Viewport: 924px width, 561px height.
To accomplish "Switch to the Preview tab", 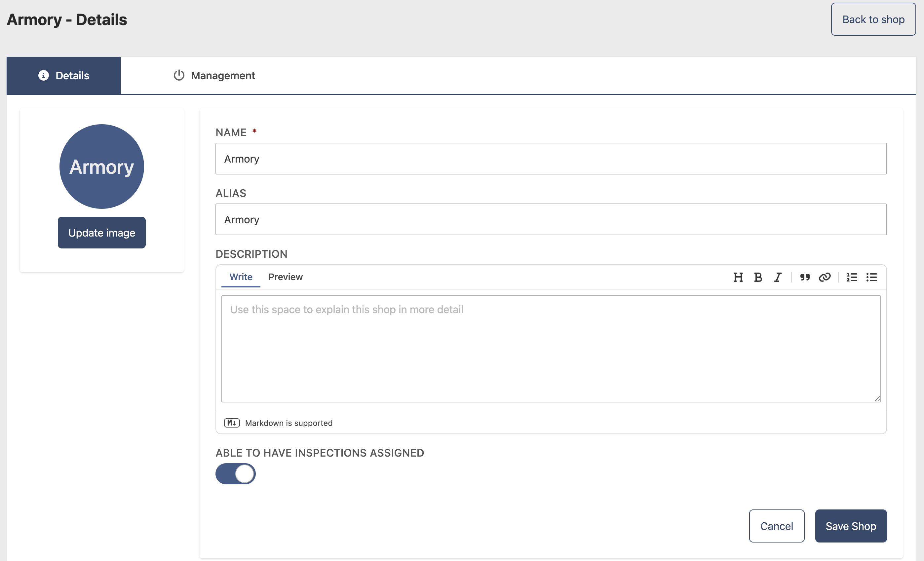I will pyautogui.click(x=286, y=277).
